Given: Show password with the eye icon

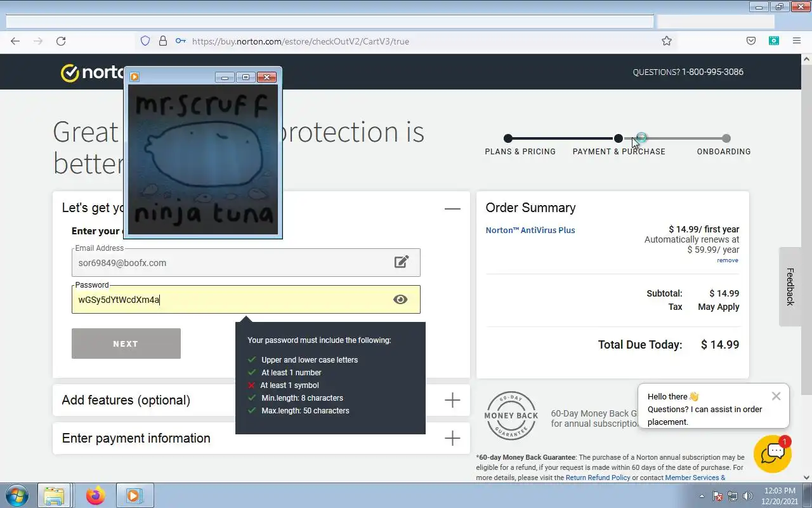Looking at the screenshot, I should 400,300.
